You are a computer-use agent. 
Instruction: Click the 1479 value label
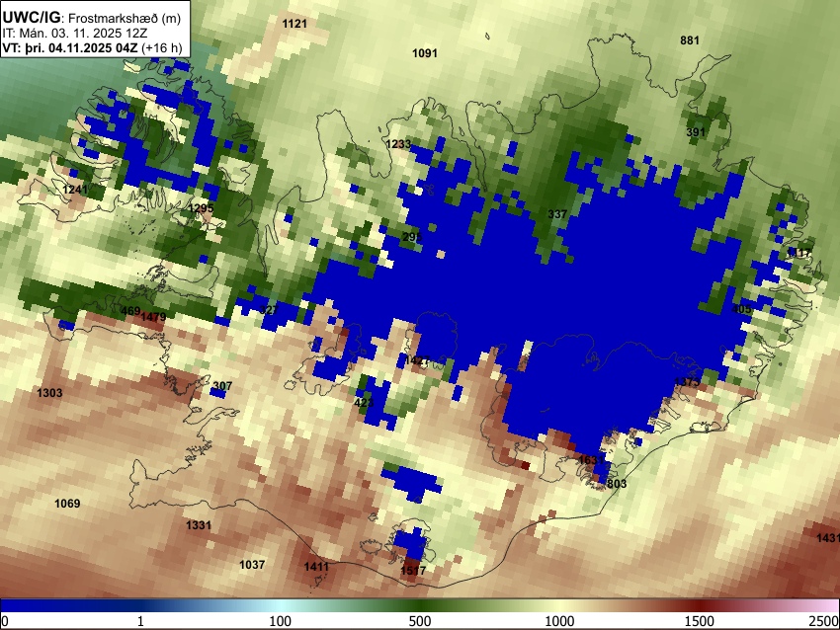pyautogui.click(x=153, y=317)
